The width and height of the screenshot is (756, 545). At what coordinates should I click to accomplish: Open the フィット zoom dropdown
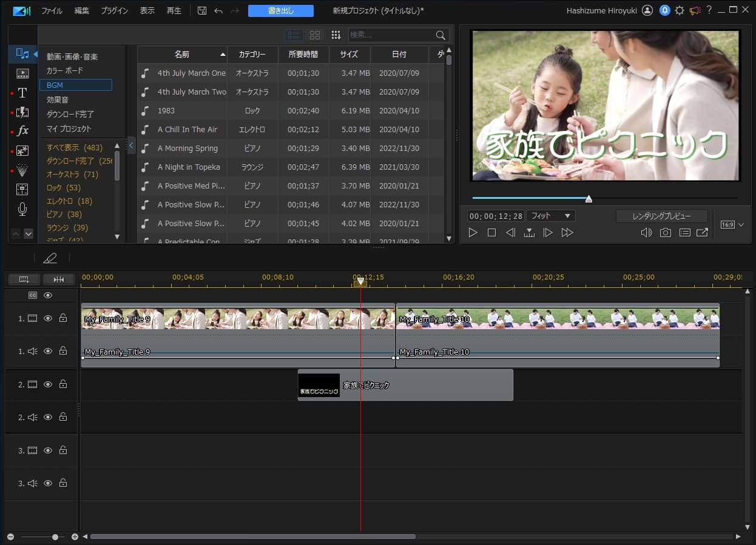[x=550, y=216]
